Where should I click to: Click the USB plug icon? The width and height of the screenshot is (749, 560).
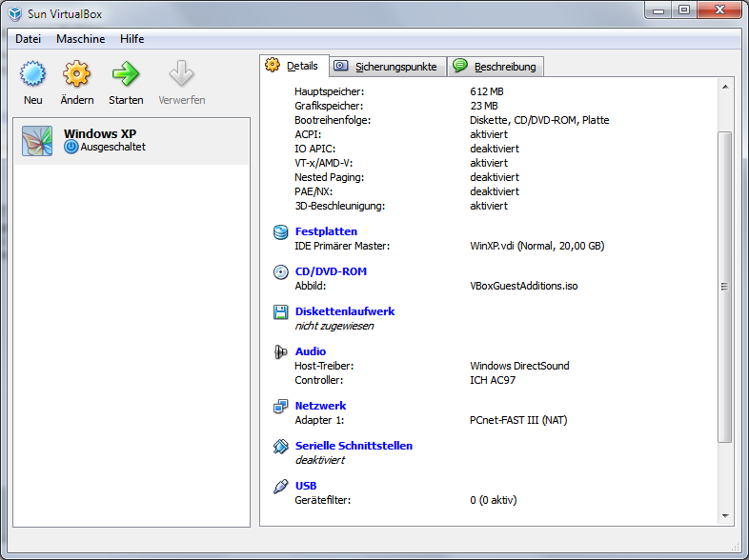pyautogui.click(x=280, y=487)
